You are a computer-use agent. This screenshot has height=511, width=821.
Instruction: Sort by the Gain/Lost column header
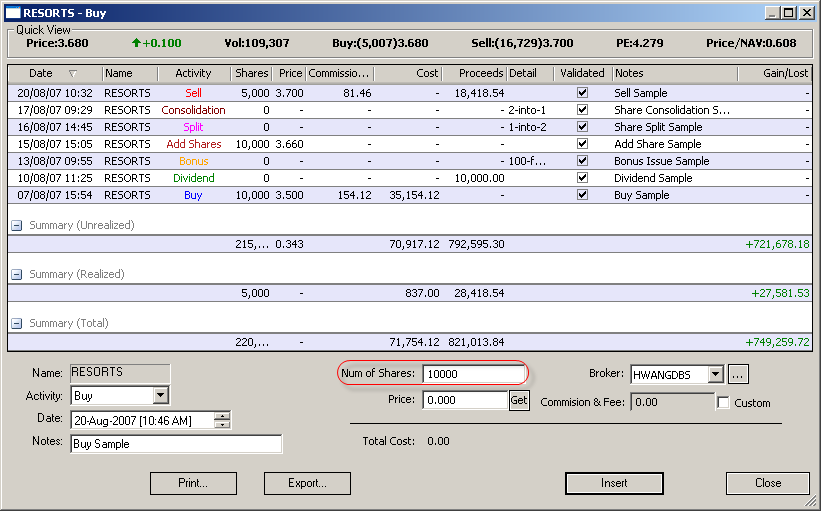pyautogui.click(x=775, y=73)
